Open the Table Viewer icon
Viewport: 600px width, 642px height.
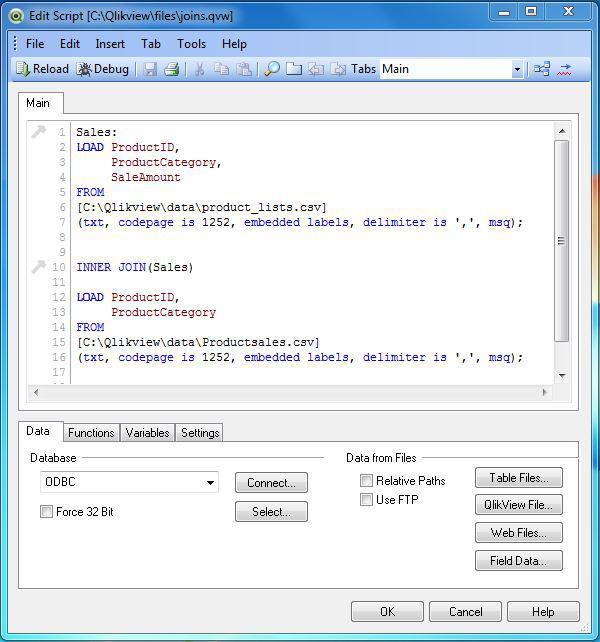point(542,69)
